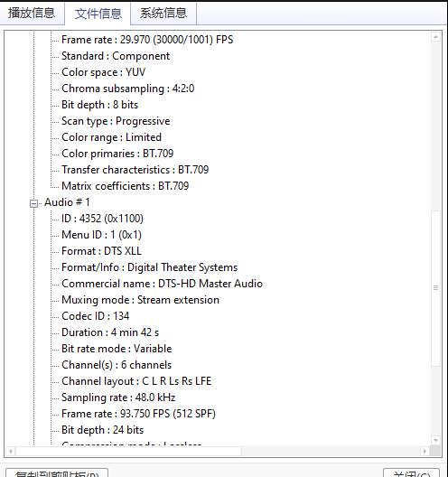Select the Chroma subsampling 4:2:0 row
This screenshot has width=448, height=477.
(x=127, y=89)
